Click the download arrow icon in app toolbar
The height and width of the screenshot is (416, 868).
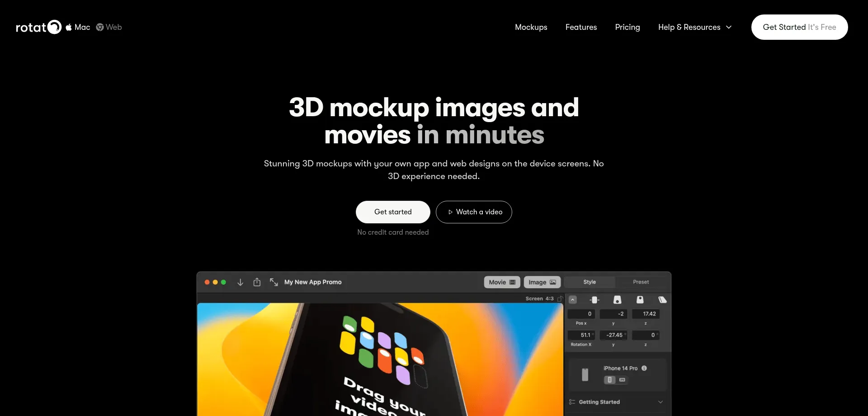[241, 282]
